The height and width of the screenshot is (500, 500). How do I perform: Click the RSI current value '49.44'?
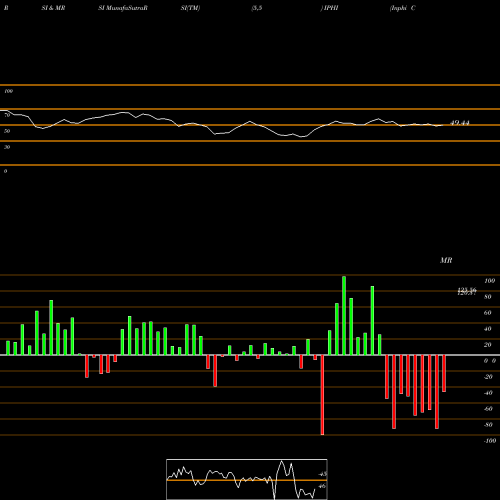click(460, 123)
